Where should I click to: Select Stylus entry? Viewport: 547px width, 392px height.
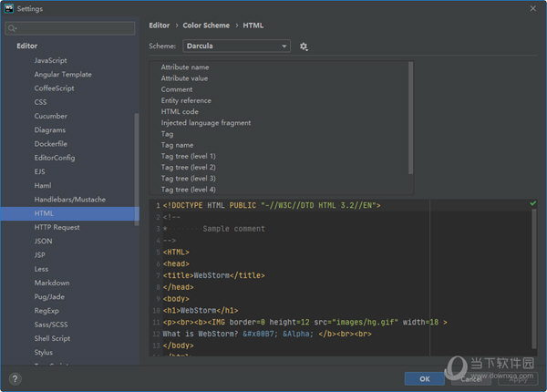[43, 353]
